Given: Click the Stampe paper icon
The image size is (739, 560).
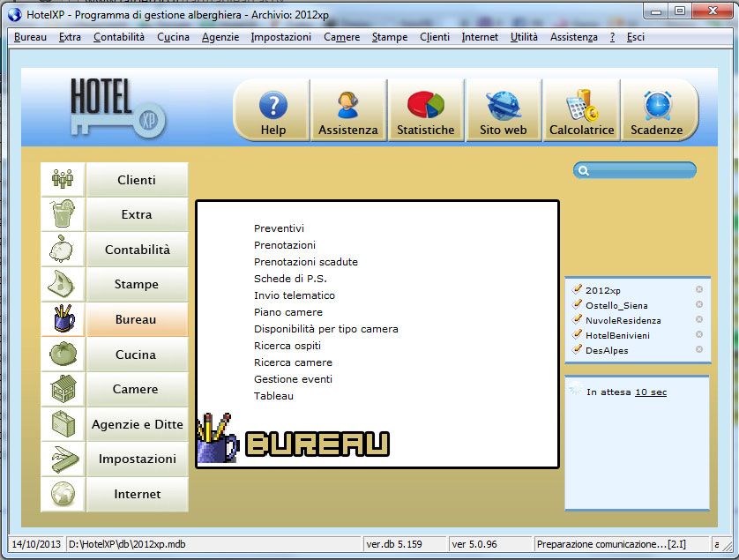Looking at the screenshot, I should pos(63,284).
